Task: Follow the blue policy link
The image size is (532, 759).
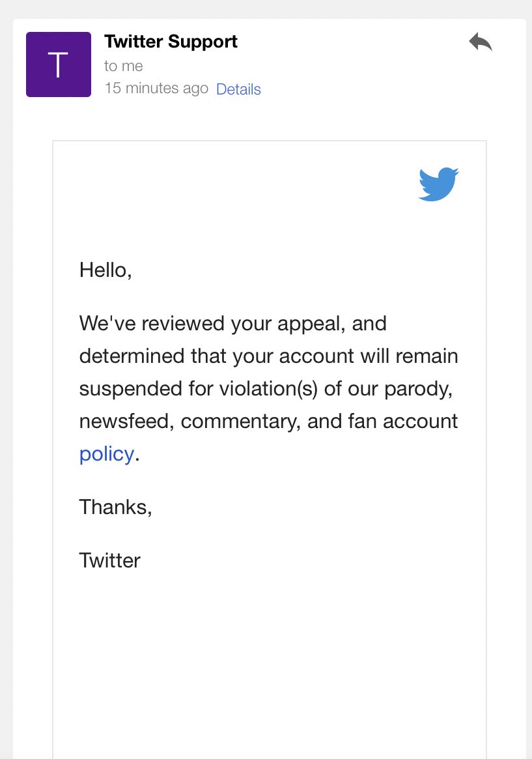Action: tap(106, 454)
